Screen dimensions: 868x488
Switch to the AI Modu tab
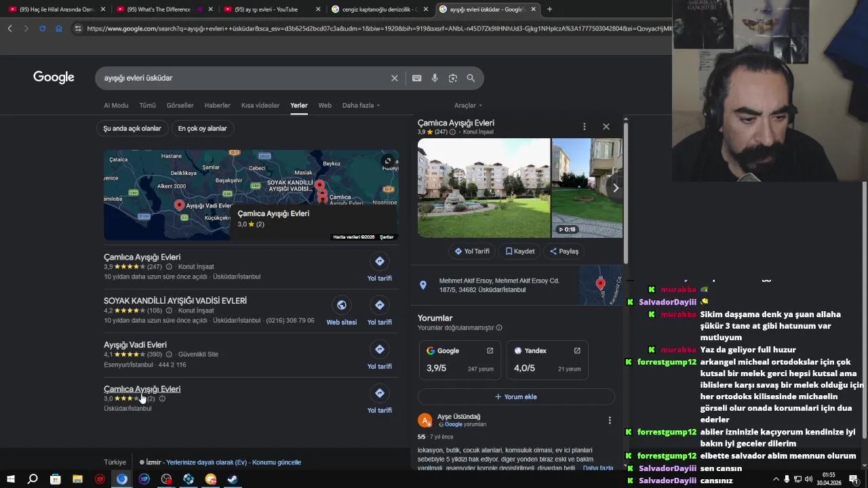(116, 106)
